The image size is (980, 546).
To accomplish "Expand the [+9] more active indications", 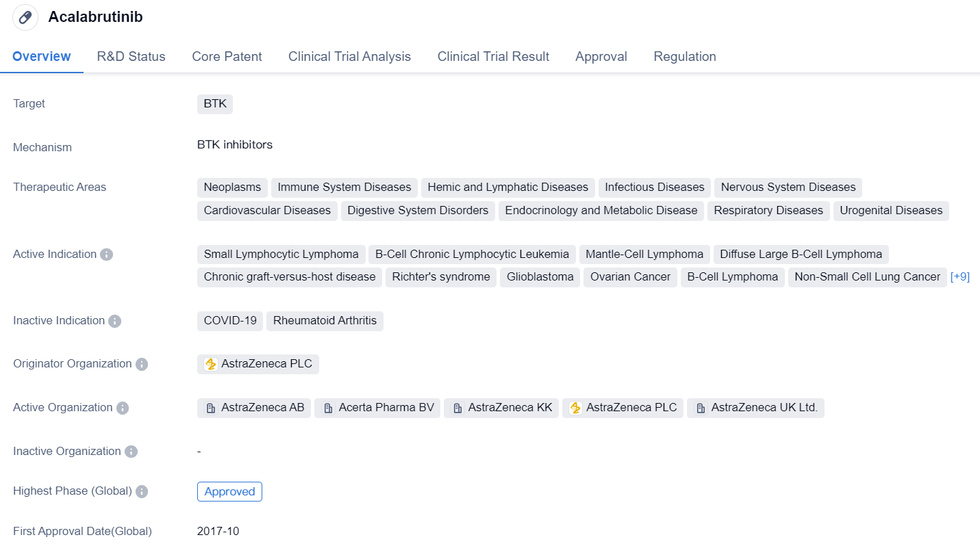I will (x=959, y=277).
